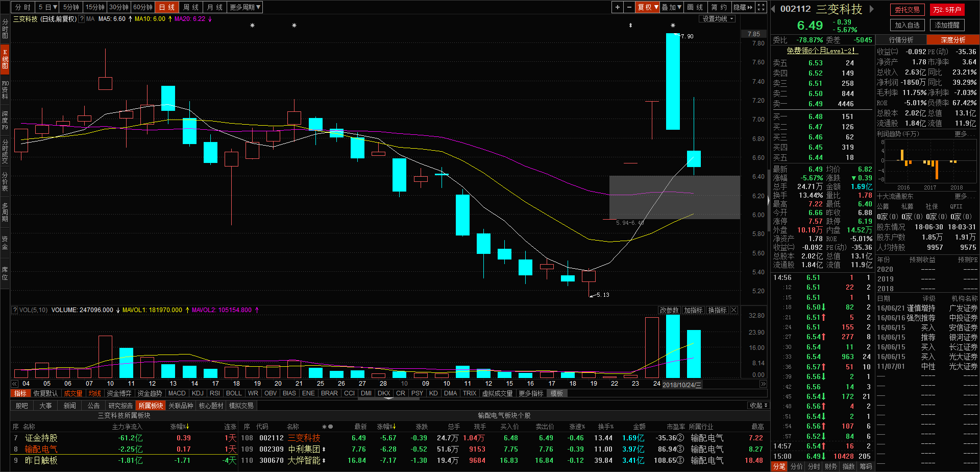The height and width of the screenshot is (472, 980).
Task: Switch chart to 5分钟 period
Action: [x=71, y=7]
